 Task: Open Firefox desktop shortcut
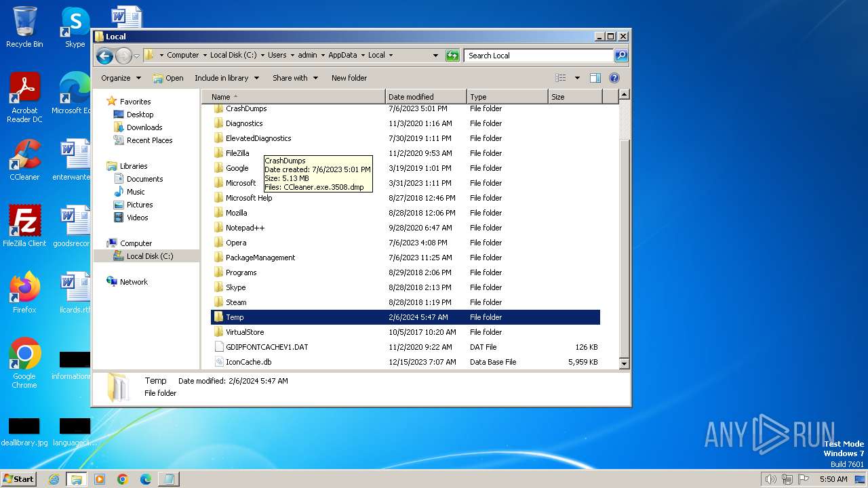(24, 293)
